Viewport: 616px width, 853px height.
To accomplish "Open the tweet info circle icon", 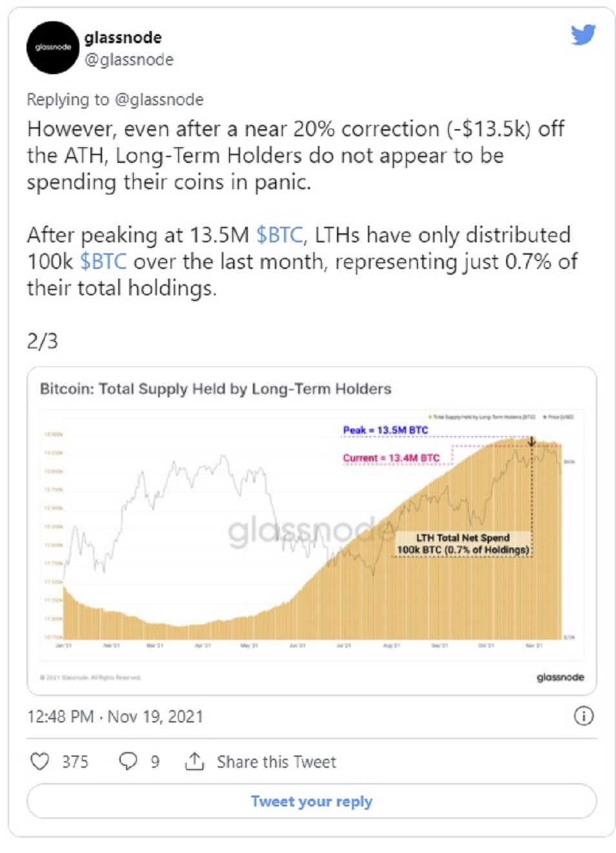I will pos(584,716).
